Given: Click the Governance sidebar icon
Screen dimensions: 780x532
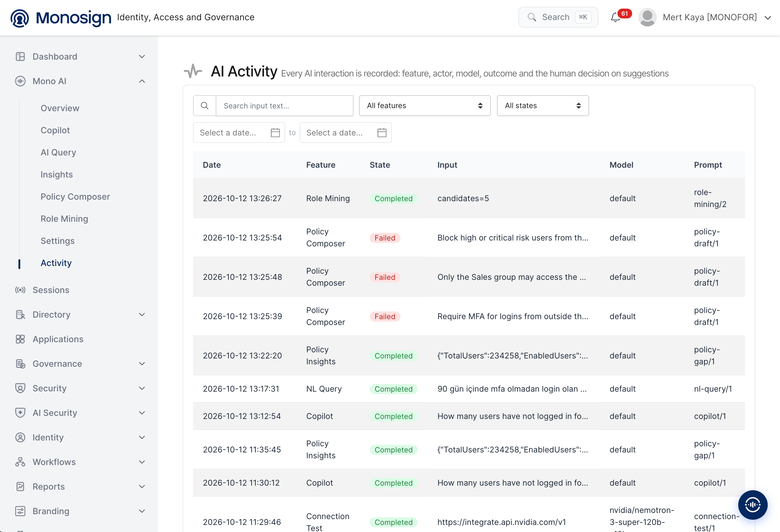Looking at the screenshot, I should click(20, 364).
